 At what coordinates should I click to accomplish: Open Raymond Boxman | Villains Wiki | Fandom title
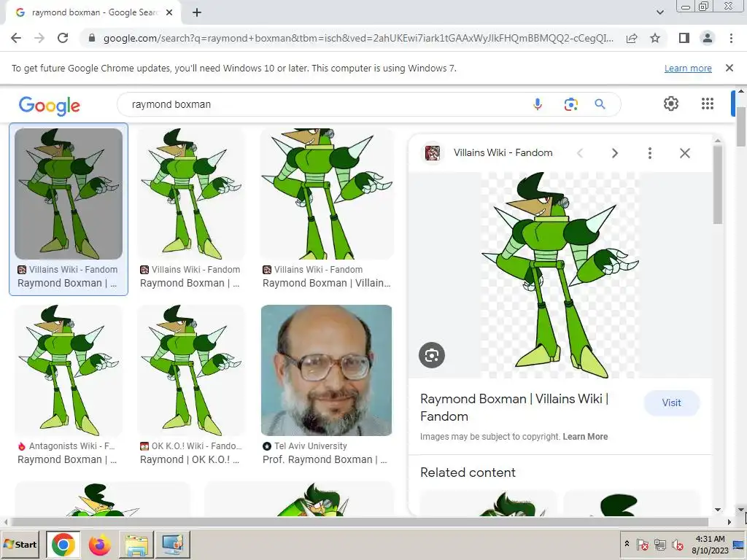point(514,407)
